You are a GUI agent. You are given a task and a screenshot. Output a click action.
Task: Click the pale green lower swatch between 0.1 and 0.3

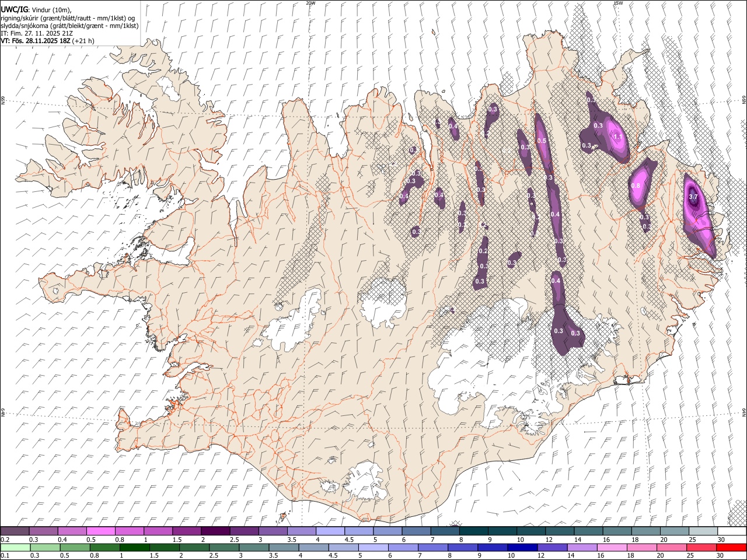15,547
